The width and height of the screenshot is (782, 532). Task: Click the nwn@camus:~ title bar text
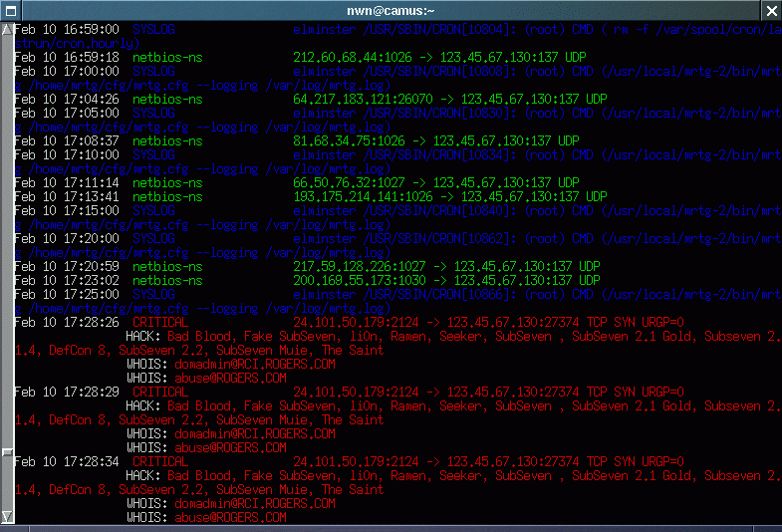tap(390, 10)
